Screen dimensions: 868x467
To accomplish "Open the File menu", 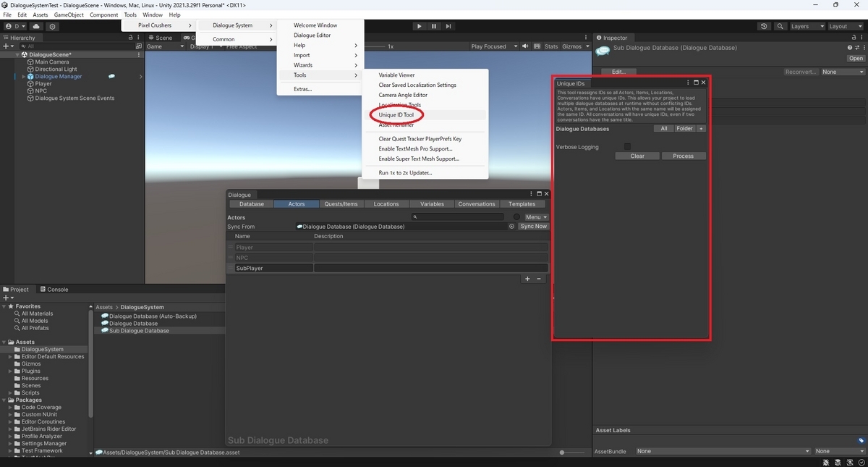I will [7, 14].
